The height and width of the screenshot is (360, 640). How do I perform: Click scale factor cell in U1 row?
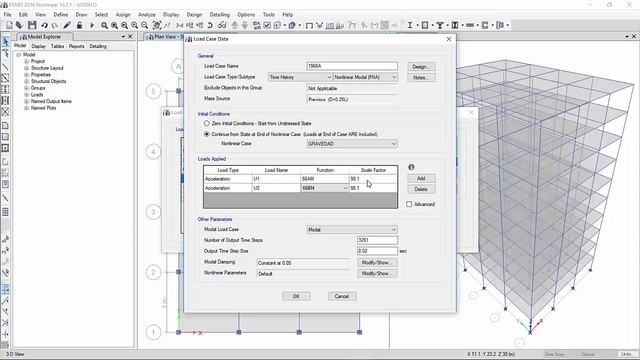(x=373, y=179)
